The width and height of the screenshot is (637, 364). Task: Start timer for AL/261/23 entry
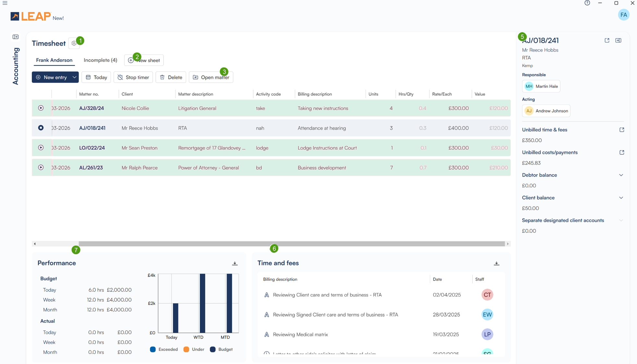41,167
